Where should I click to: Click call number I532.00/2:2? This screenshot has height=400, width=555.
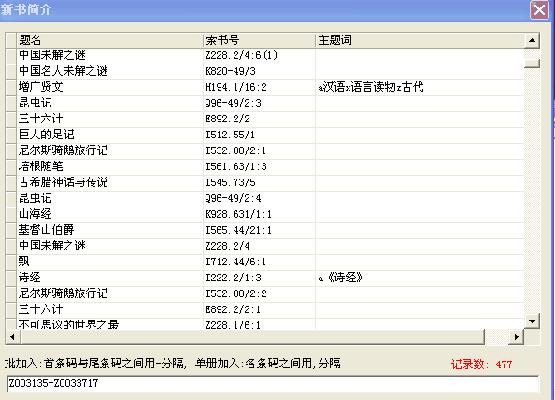tap(236, 294)
